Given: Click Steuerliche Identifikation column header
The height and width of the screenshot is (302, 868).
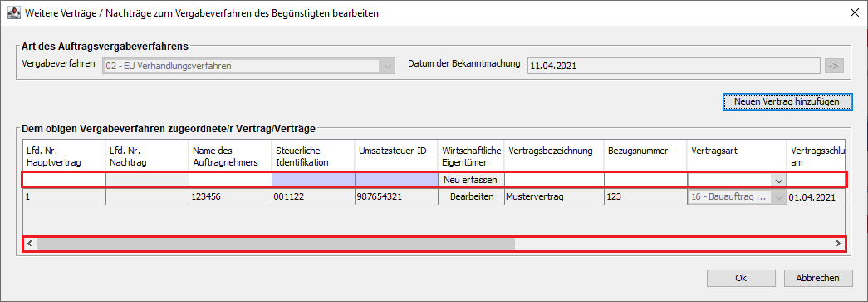Looking at the screenshot, I should tap(313, 156).
